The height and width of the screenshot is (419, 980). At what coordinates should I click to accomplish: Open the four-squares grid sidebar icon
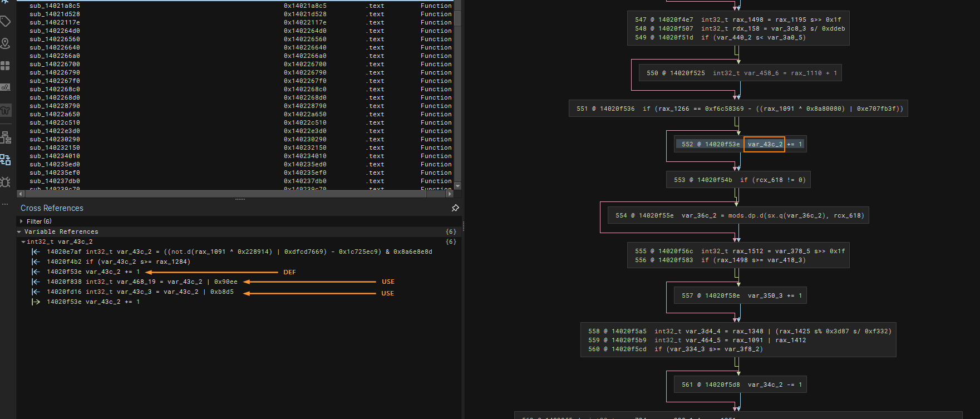pyautogui.click(x=6, y=66)
